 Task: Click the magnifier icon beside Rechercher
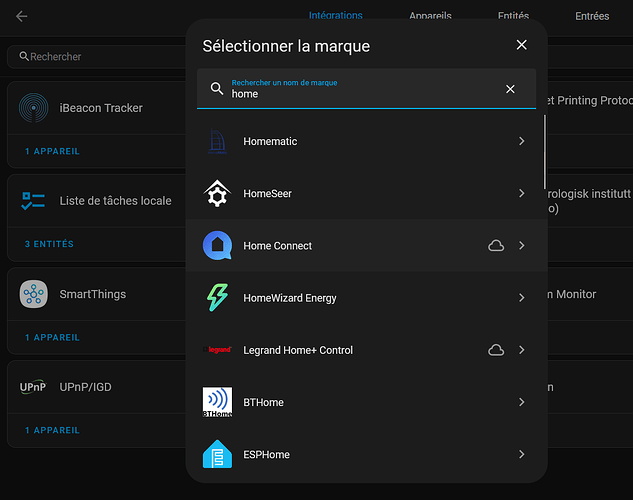24,56
